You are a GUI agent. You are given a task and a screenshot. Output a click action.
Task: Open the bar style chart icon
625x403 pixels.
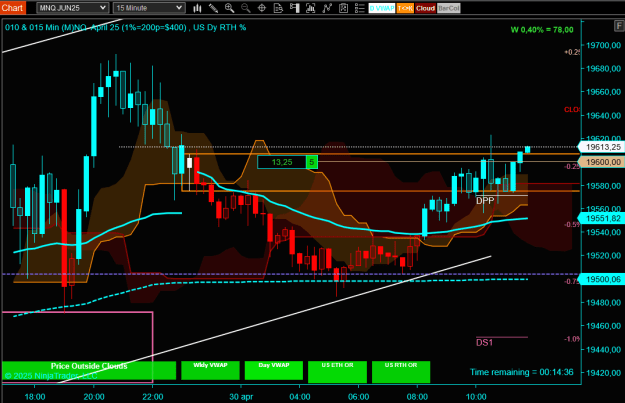click(197, 8)
